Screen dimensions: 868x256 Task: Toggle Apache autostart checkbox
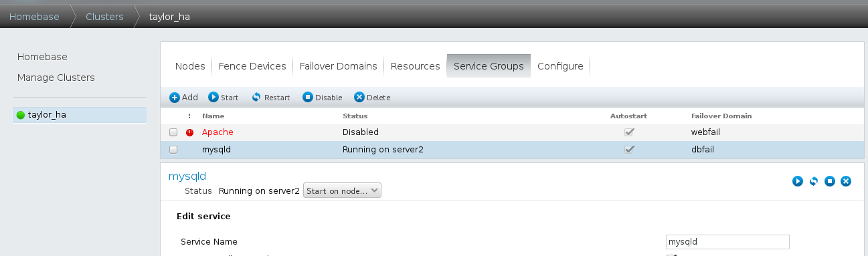629,132
